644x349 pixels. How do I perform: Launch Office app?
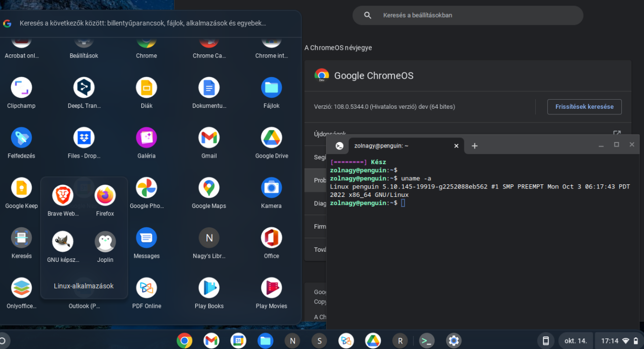tap(271, 238)
